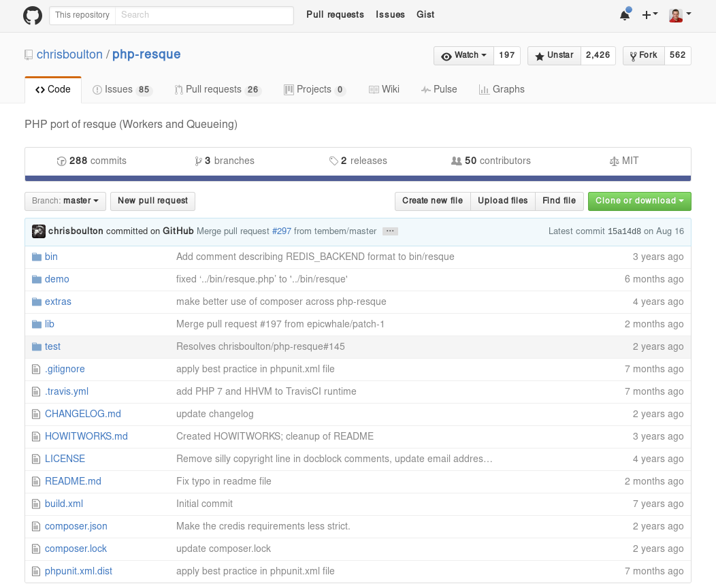The image size is (716, 588).
Task: Open the php-resque repository title link
Action: click(x=146, y=54)
